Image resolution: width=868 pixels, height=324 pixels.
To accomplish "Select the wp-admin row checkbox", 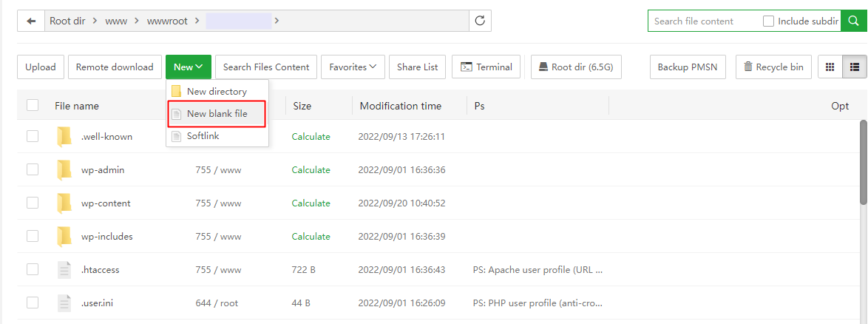I will [x=33, y=169].
